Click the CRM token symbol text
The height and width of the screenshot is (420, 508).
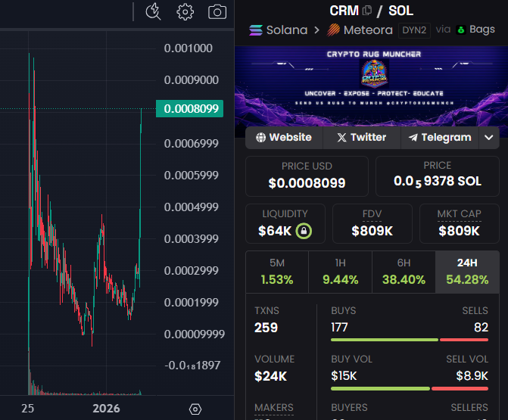[344, 11]
